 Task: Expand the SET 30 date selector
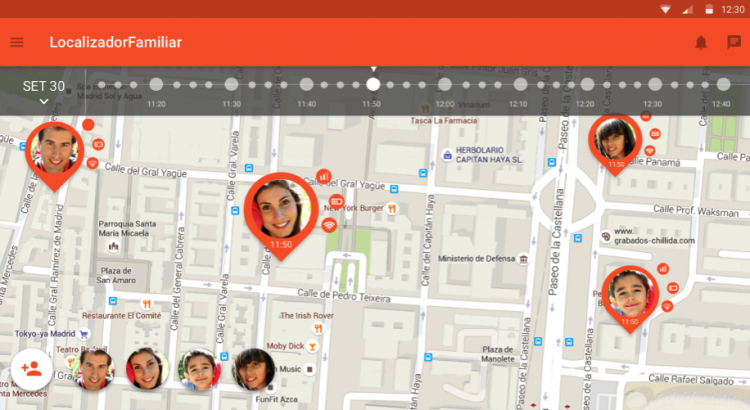click(x=44, y=91)
